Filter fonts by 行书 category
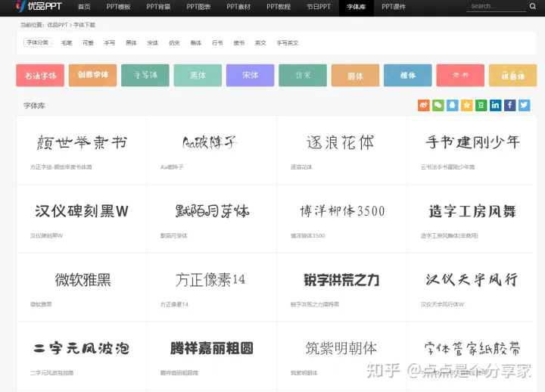This screenshot has height=392, width=545. click(x=217, y=42)
